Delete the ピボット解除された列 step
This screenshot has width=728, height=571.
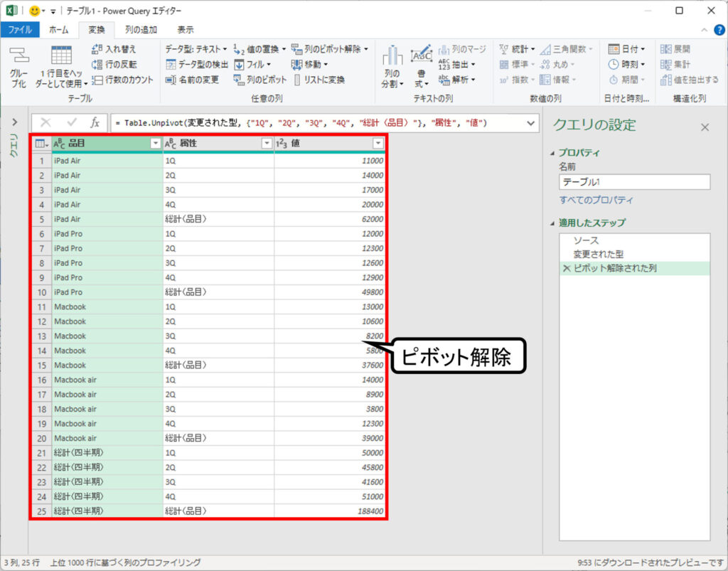coord(567,268)
